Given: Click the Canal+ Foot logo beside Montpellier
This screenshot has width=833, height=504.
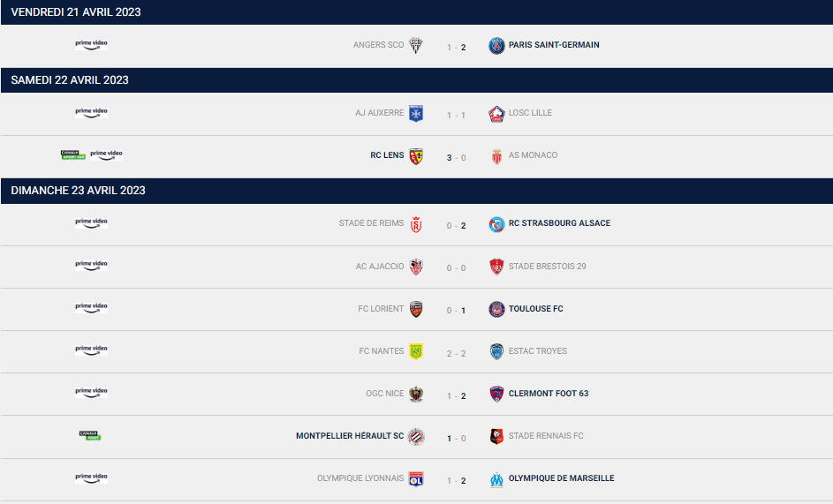Looking at the screenshot, I should point(90,435).
